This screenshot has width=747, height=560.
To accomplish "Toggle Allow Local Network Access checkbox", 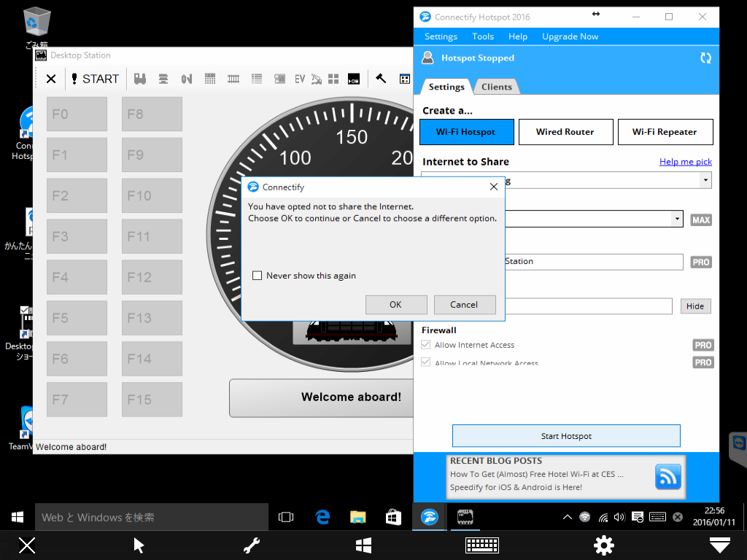I will pos(425,362).
